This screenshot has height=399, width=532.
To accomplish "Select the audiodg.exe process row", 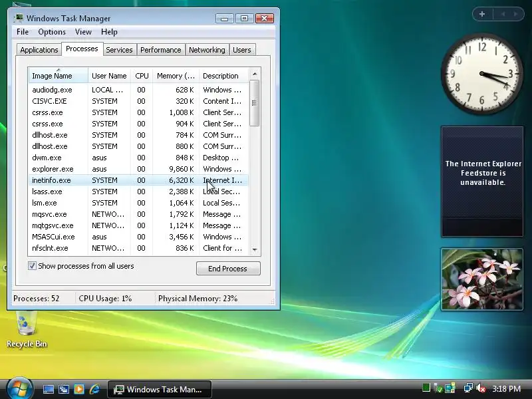I will pyautogui.click(x=138, y=90).
